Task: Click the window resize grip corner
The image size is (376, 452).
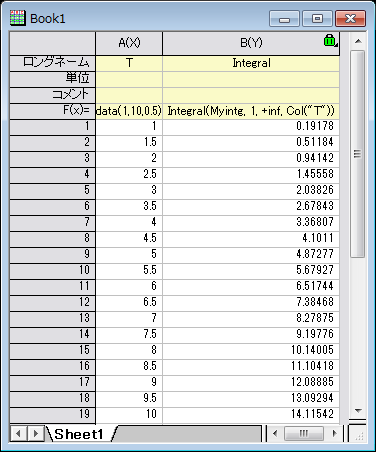Action: tap(359, 435)
